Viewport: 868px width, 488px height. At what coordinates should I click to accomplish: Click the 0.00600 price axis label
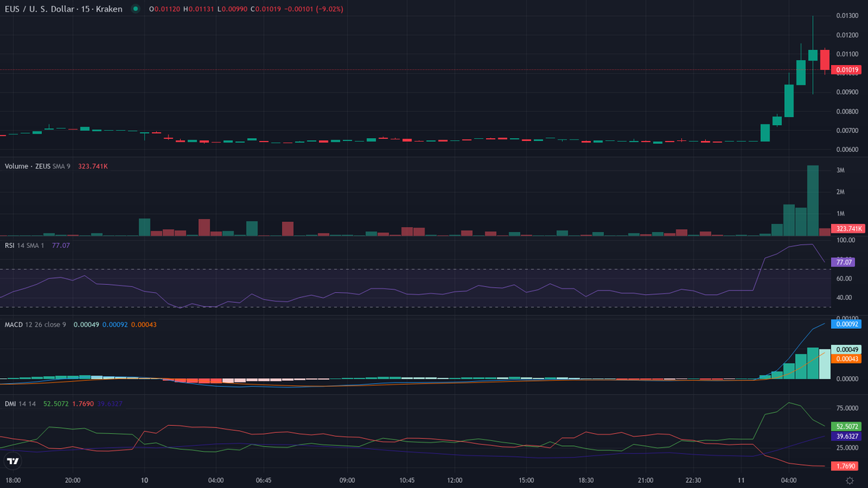[x=846, y=150]
